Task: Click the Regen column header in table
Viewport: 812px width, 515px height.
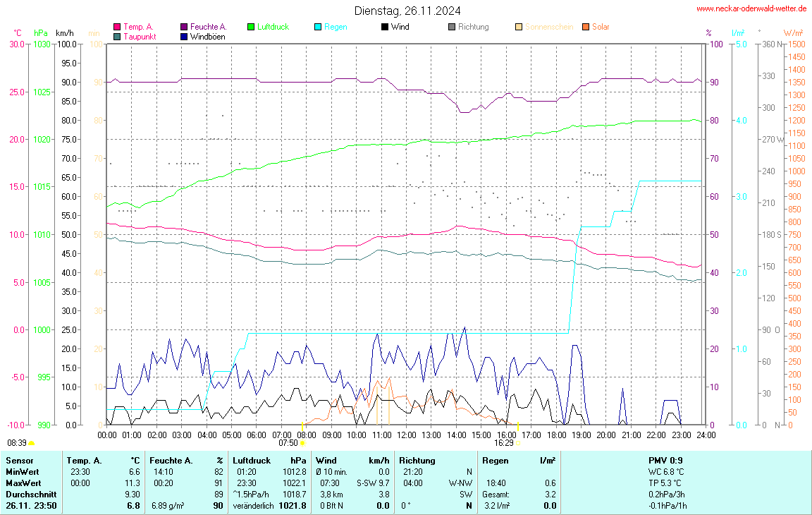Action: (x=496, y=460)
